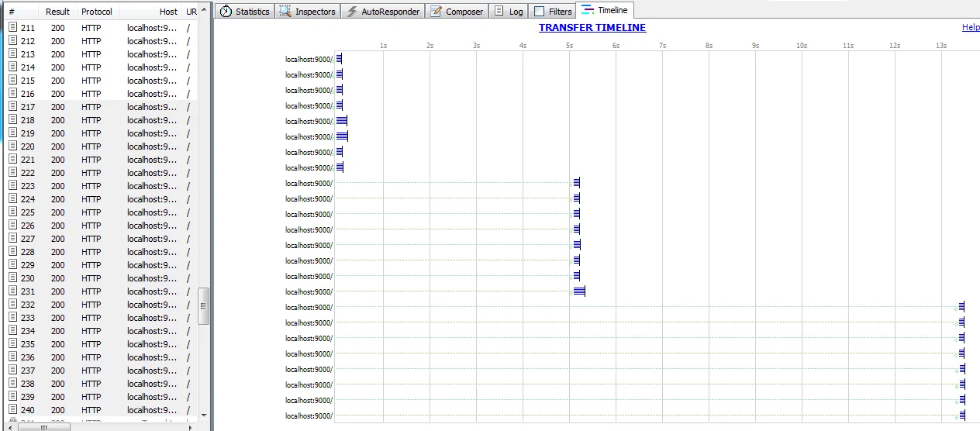
Task: Toggle the Filters tab checkbox
Action: click(x=540, y=12)
